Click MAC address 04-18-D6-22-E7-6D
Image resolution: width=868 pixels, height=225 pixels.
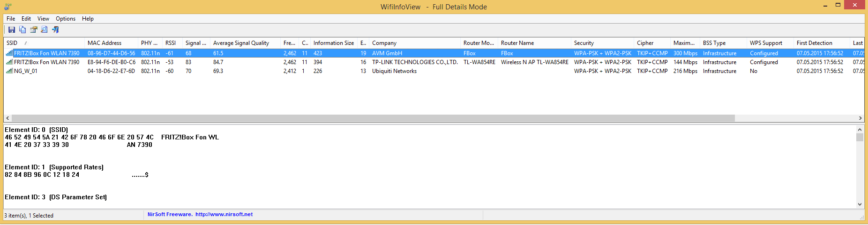pyautogui.click(x=111, y=71)
